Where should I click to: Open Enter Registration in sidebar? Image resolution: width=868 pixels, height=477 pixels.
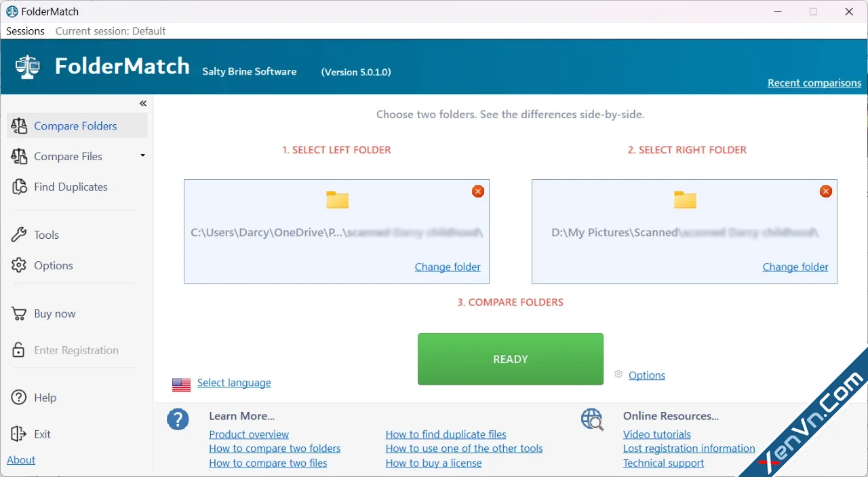(x=77, y=350)
